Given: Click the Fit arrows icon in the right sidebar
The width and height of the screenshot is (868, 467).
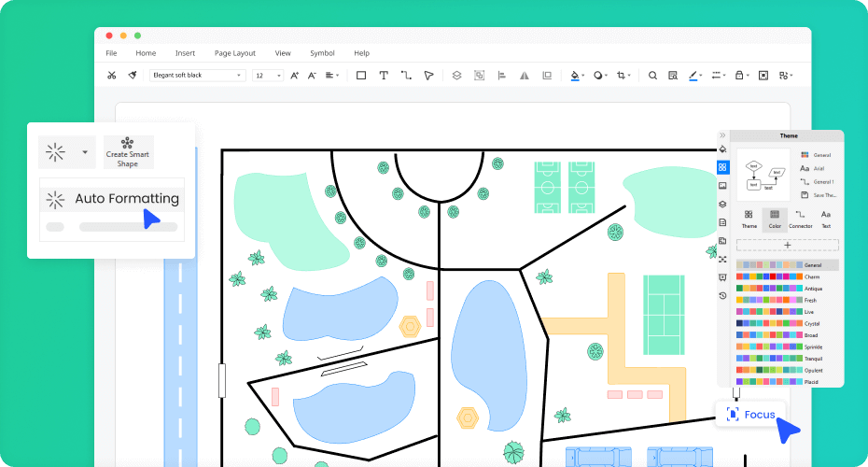Looking at the screenshot, I should (x=722, y=260).
